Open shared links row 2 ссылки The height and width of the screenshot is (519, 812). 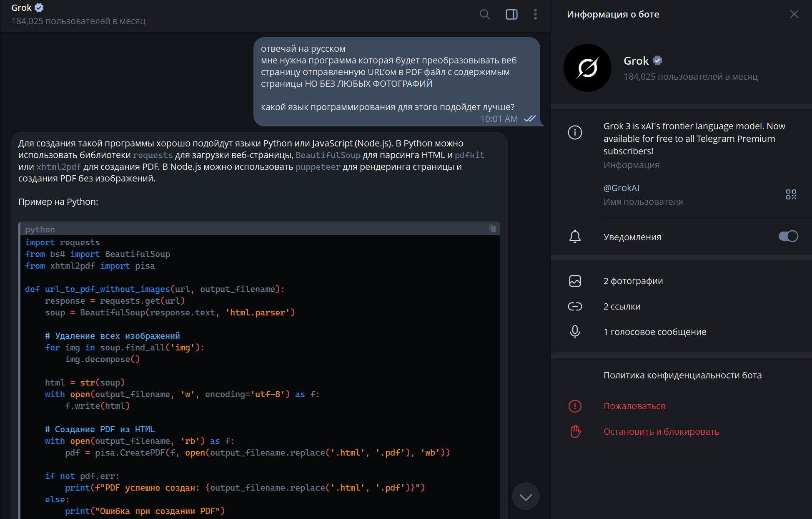682,306
